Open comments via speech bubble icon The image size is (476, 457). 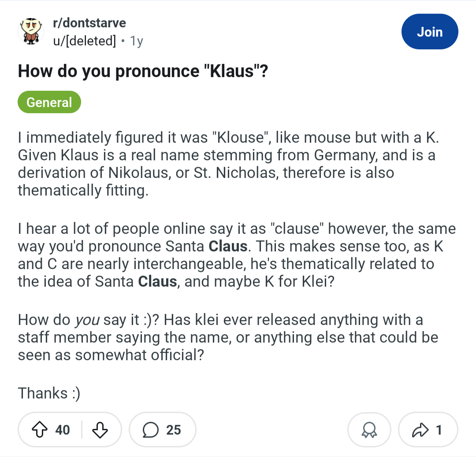click(x=151, y=430)
